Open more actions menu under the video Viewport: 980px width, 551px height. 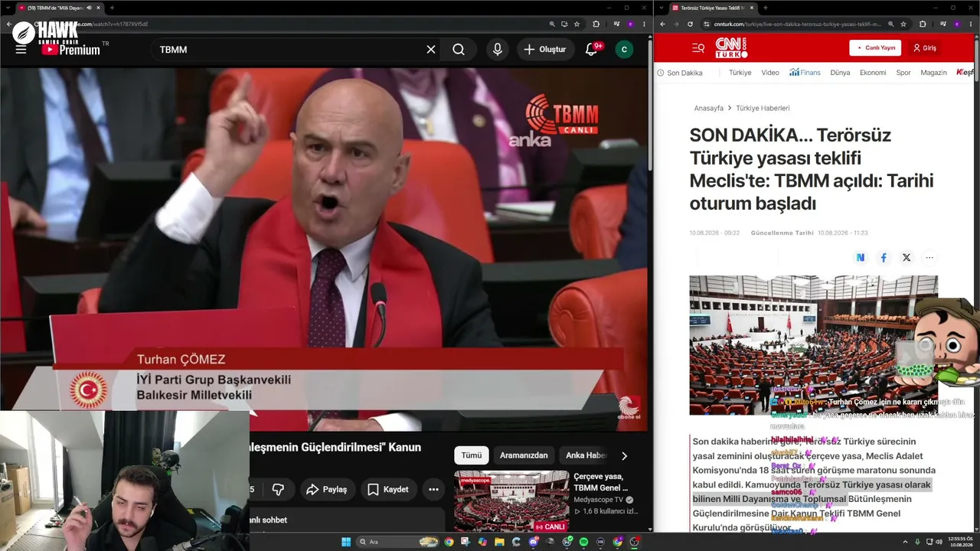pos(433,490)
